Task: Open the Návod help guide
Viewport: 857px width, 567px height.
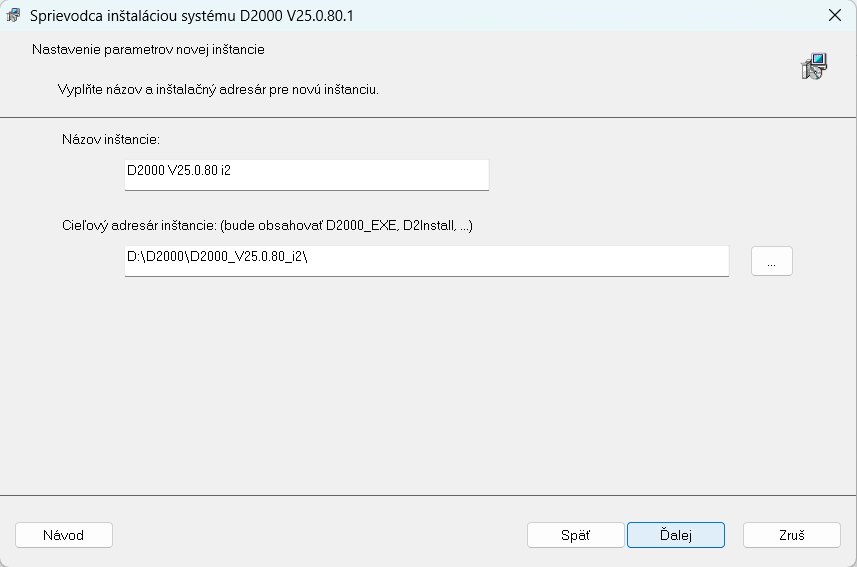Action: click(x=64, y=535)
